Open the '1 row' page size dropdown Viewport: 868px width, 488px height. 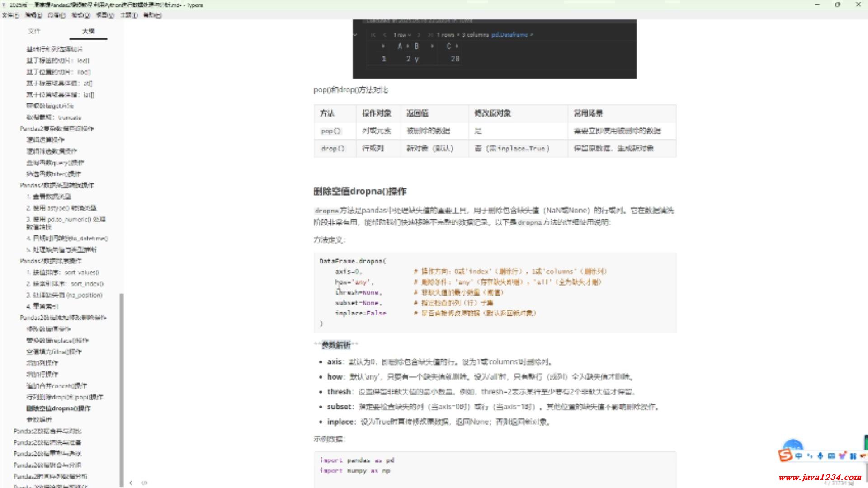(402, 35)
